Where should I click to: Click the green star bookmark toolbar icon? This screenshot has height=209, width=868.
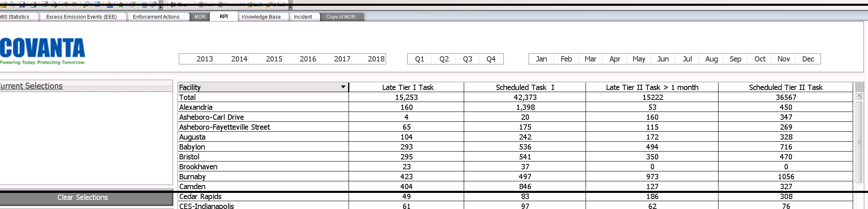point(121,5)
